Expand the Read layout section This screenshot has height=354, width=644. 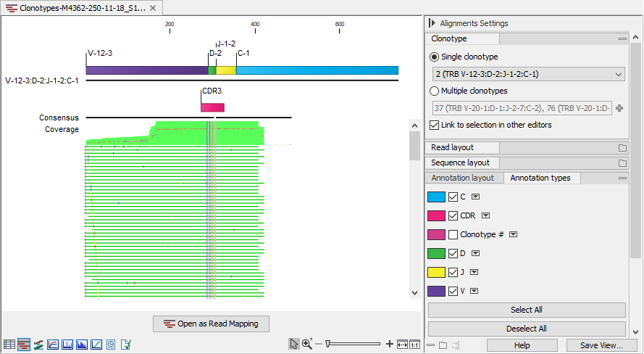click(x=453, y=147)
